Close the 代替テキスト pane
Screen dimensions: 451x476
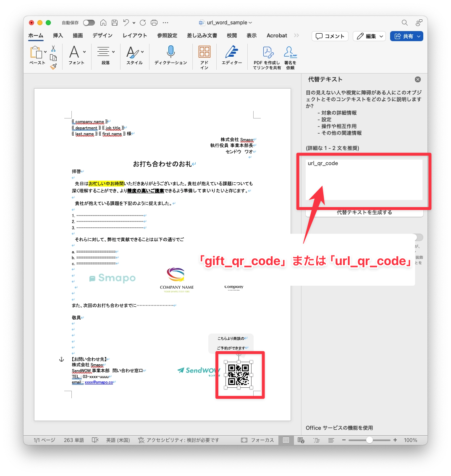418,79
